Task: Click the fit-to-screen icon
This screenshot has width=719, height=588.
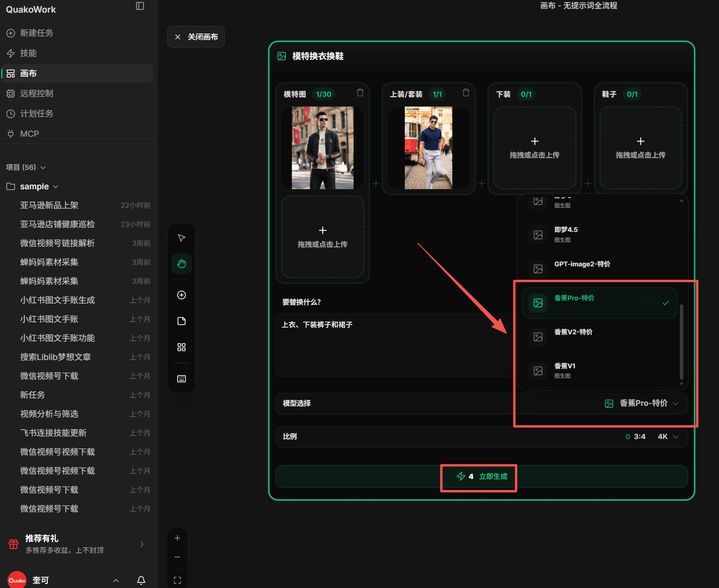Action: point(178,580)
